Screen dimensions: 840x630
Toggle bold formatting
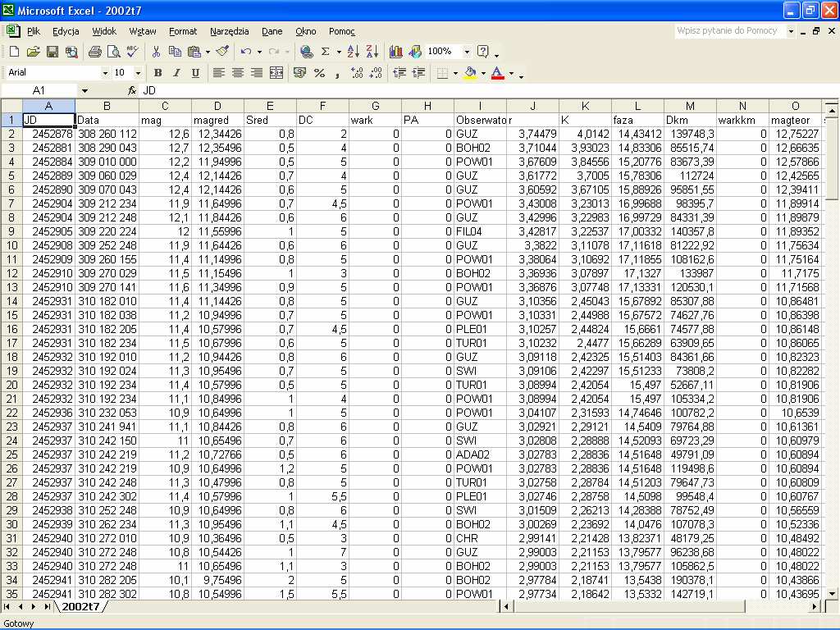point(157,73)
